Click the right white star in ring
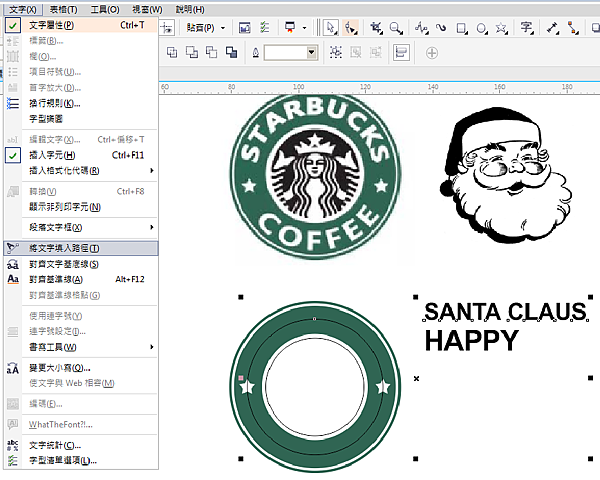Screen dimensions: 600x480 (x=383, y=387)
